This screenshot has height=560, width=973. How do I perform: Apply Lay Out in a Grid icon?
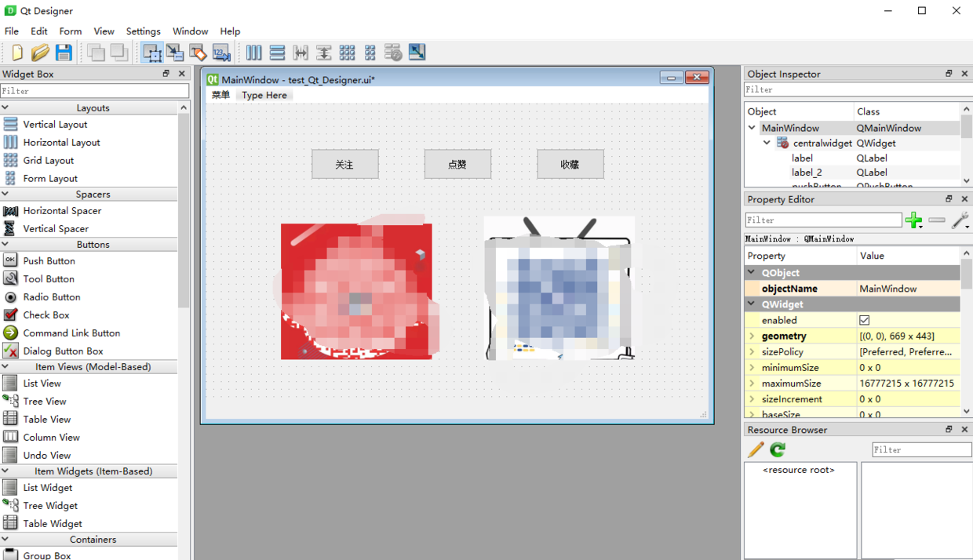pos(347,53)
